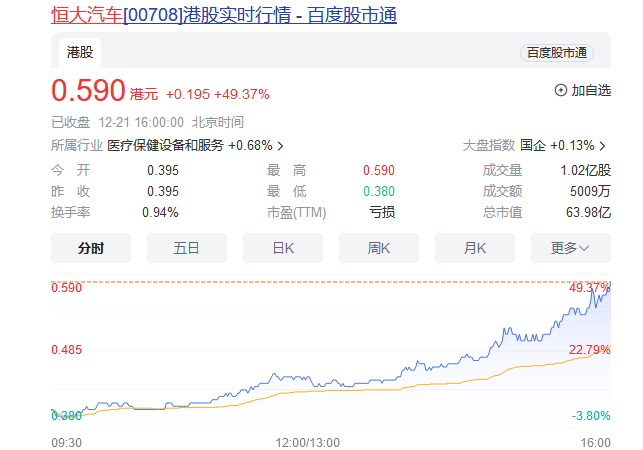Select the 港股 tab
Image resolution: width=643 pixels, height=450 pixels.
(80, 53)
